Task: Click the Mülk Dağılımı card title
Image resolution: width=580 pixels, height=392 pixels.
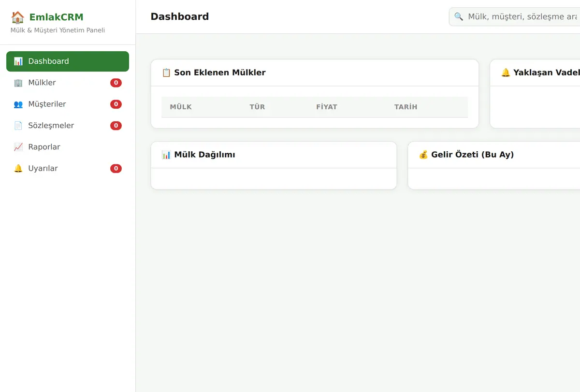Action: pos(204,155)
